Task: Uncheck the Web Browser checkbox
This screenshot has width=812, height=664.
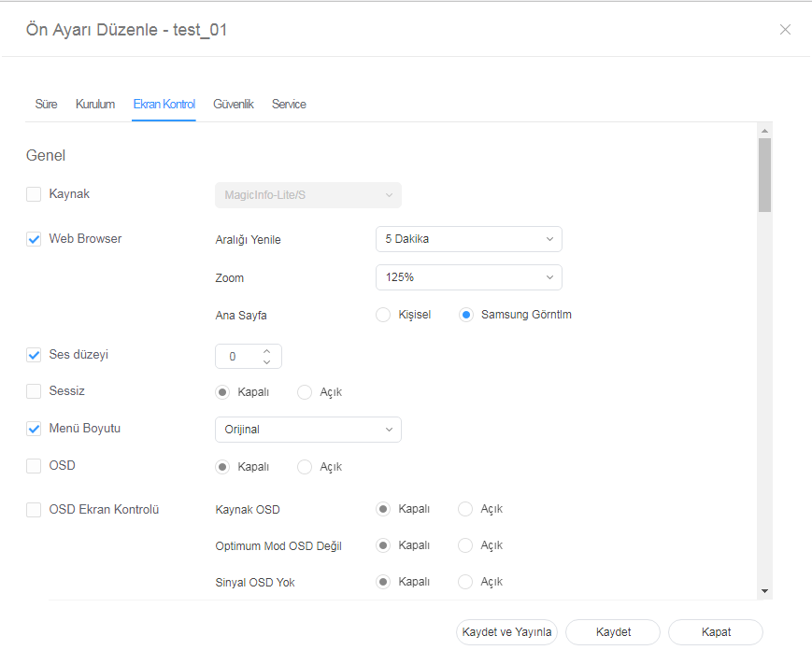Action: [34, 239]
